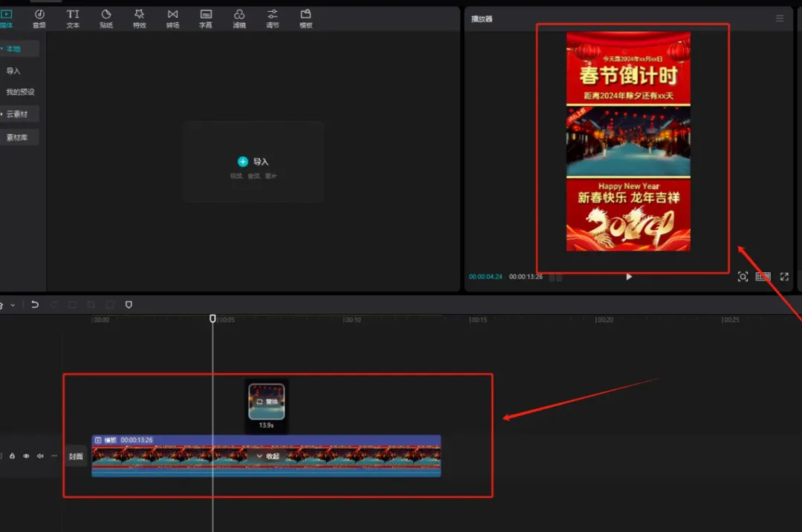Click the preview zoom-focus icon

pos(743,277)
